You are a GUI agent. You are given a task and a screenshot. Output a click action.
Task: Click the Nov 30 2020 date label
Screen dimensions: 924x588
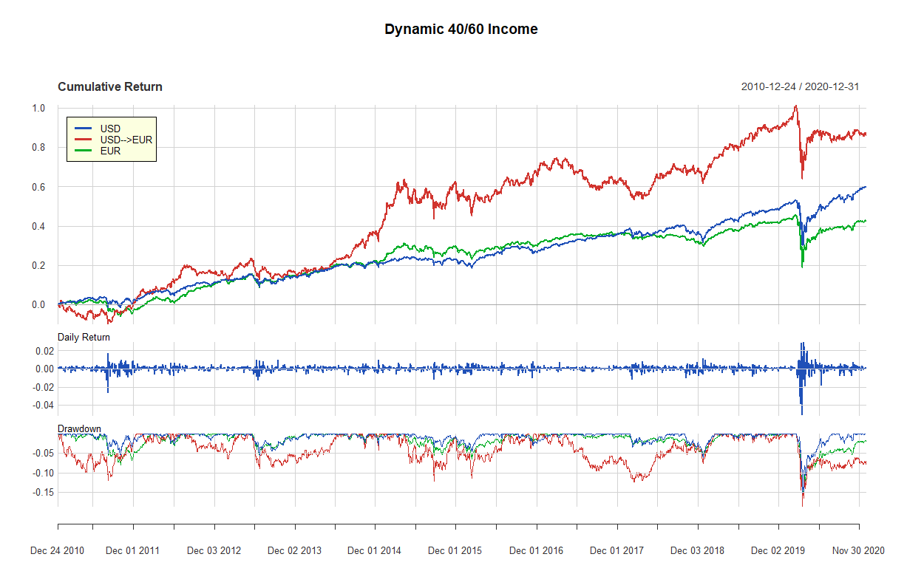click(x=858, y=550)
